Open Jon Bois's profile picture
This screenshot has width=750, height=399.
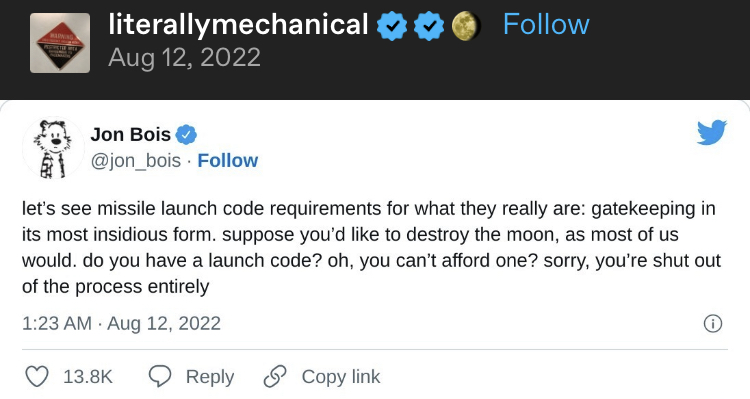pyautogui.click(x=53, y=148)
